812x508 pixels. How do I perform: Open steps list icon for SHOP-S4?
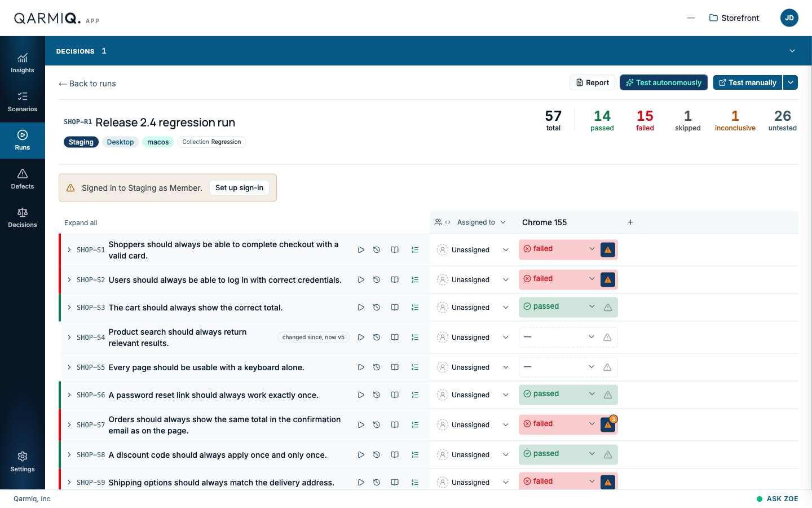[415, 338]
